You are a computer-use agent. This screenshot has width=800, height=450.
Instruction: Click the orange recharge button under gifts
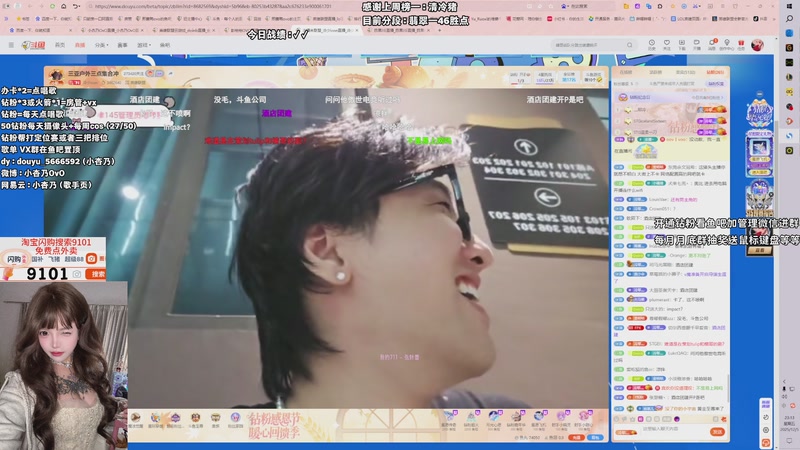pos(576,437)
